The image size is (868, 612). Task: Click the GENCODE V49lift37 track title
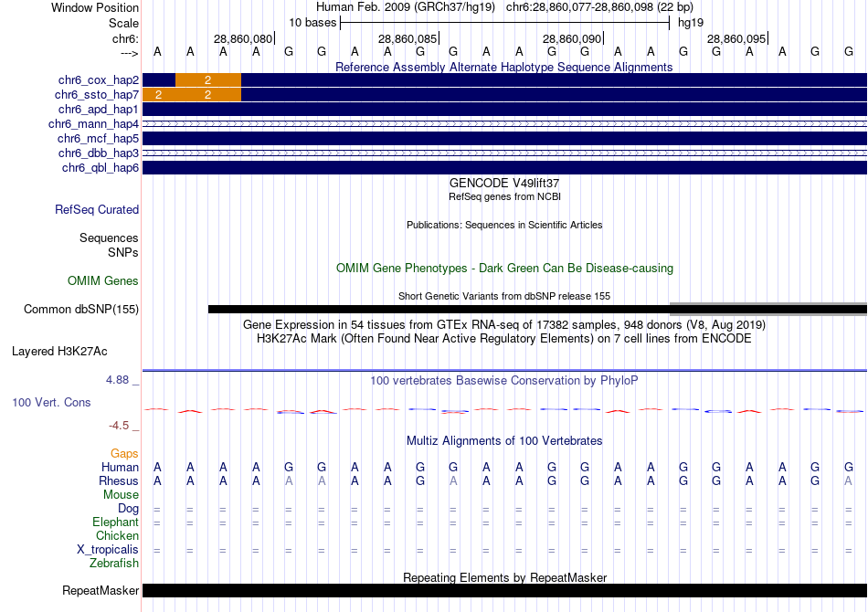click(x=504, y=184)
